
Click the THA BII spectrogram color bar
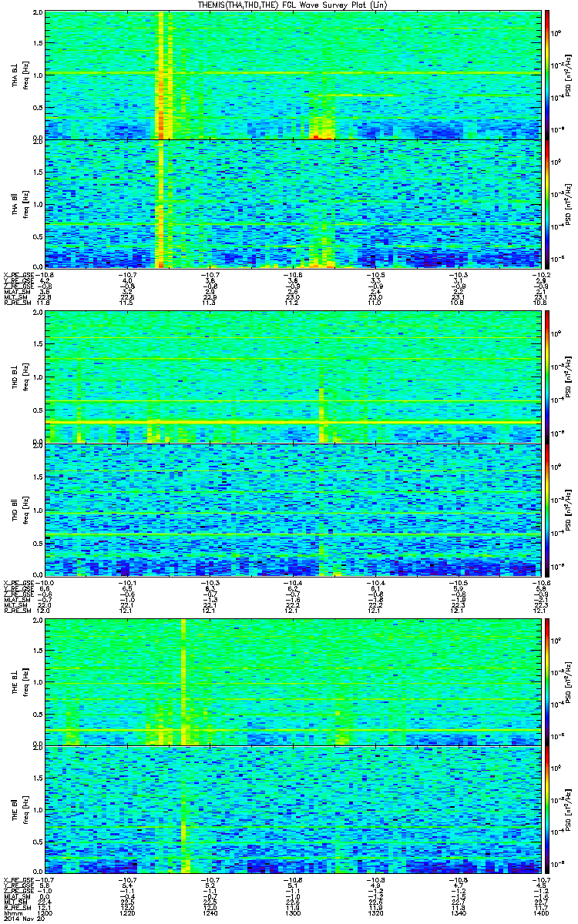pos(548,204)
